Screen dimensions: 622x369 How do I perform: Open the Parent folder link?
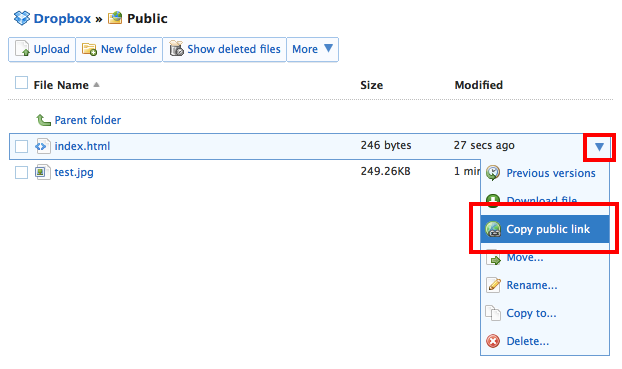tap(88, 120)
